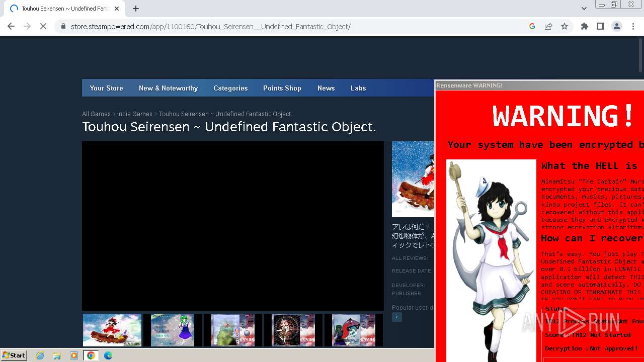The width and height of the screenshot is (644, 362).
Task: Click the share page icon
Action: [x=548, y=26]
